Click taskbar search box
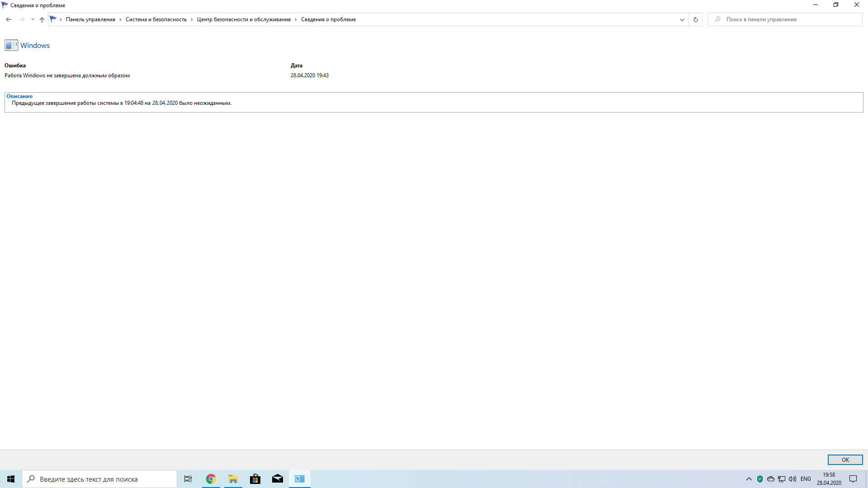This screenshot has width=868, height=488. pyautogui.click(x=99, y=479)
